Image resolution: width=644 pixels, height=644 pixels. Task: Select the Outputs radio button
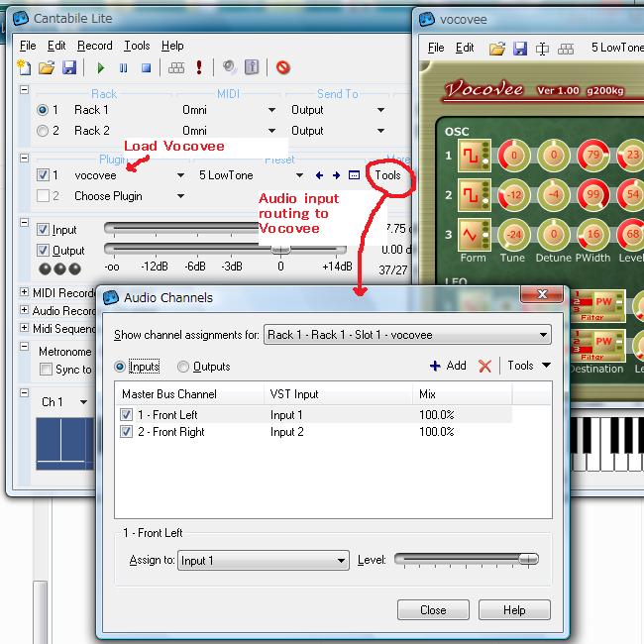click(182, 367)
